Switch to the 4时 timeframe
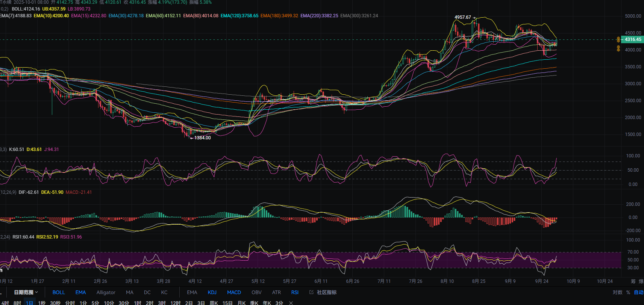This screenshot has width=644, height=305. 5,303
